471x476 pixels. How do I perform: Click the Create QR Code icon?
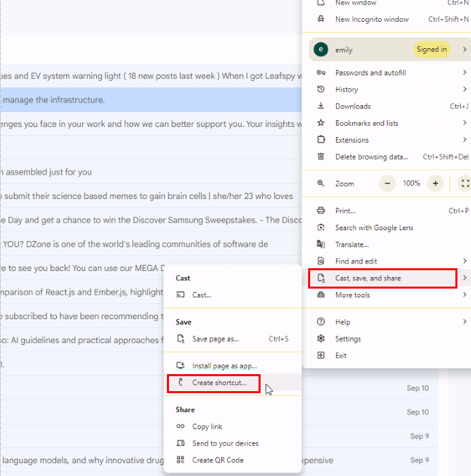pyautogui.click(x=181, y=460)
